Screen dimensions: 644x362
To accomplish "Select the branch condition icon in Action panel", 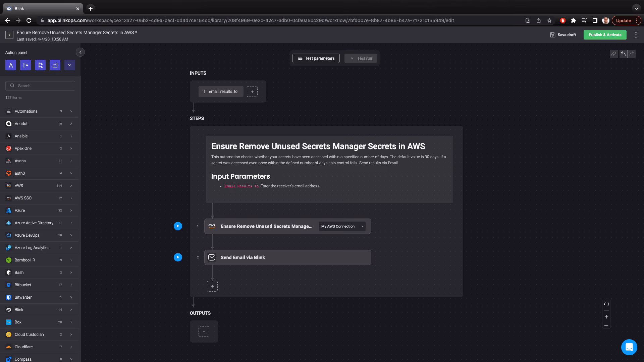I will click(x=25, y=65).
